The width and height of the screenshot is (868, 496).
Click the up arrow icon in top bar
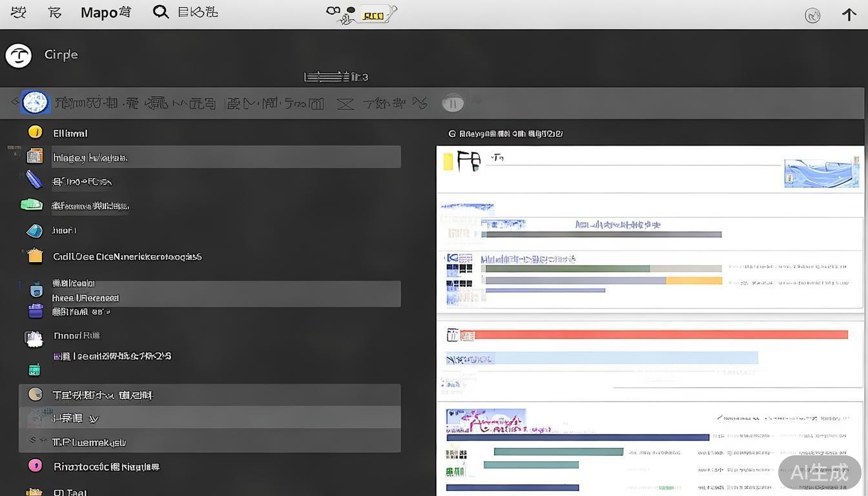pos(849,14)
